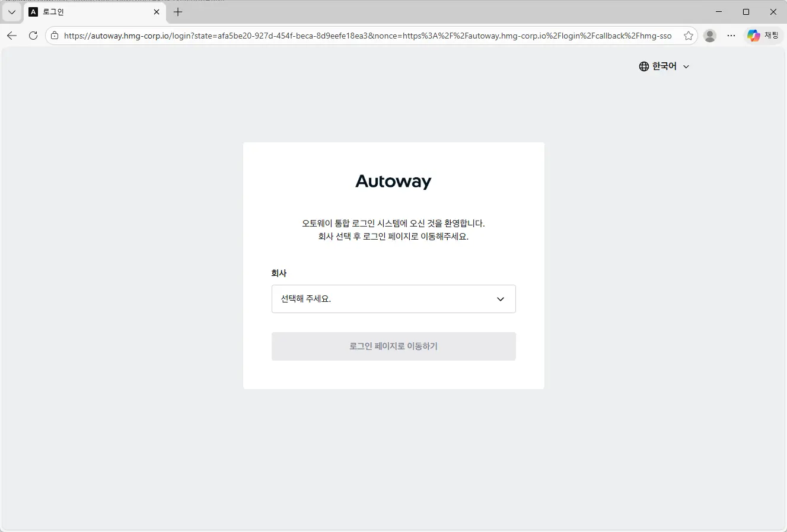Image resolution: width=787 pixels, height=532 pixels.
Task: Refresh the current page
Action: tap(33, 36)
